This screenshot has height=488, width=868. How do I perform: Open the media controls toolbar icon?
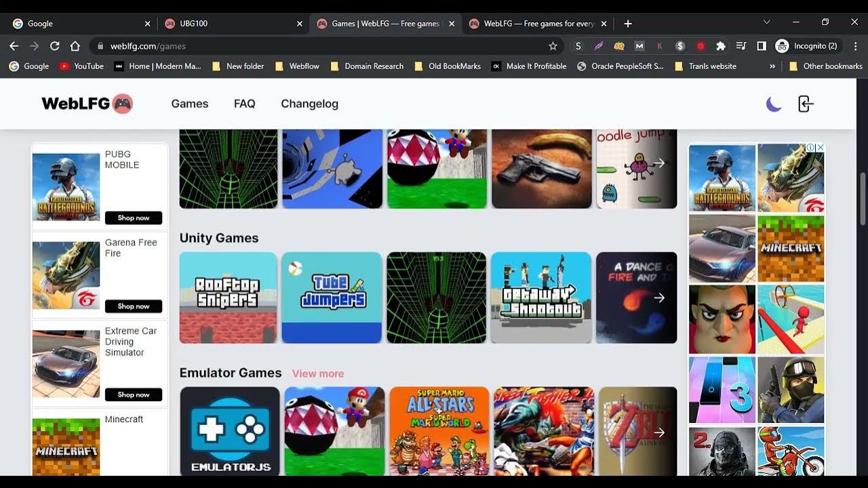(741, 46)
